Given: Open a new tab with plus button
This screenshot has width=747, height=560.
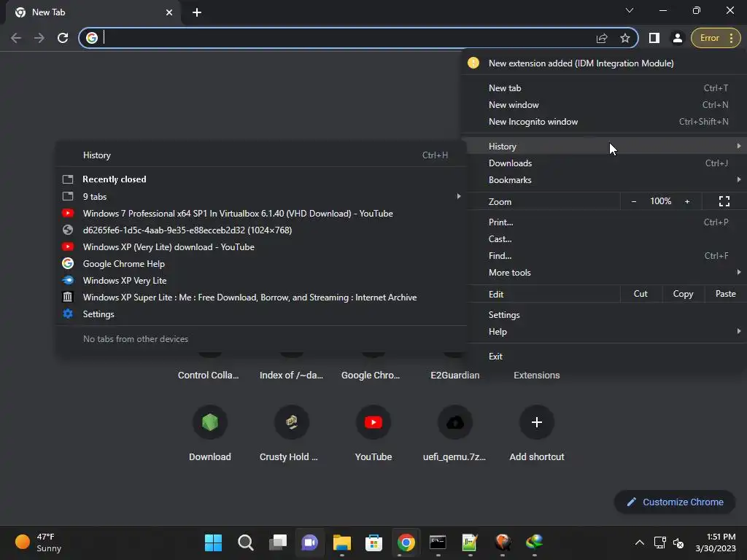Looking at the screenshot, I should click(x=197, y=12).
